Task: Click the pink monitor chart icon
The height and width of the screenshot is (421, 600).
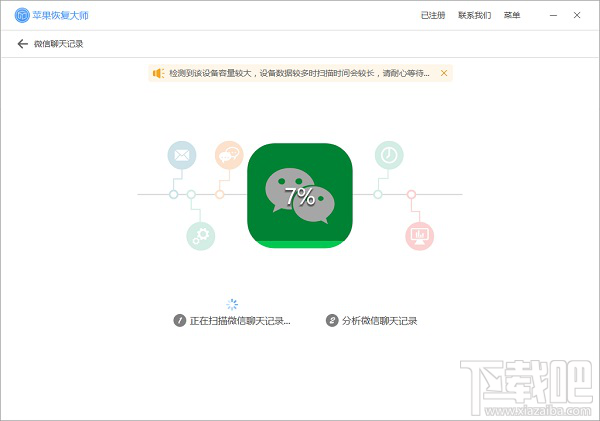Action: [x=419, y=236]
